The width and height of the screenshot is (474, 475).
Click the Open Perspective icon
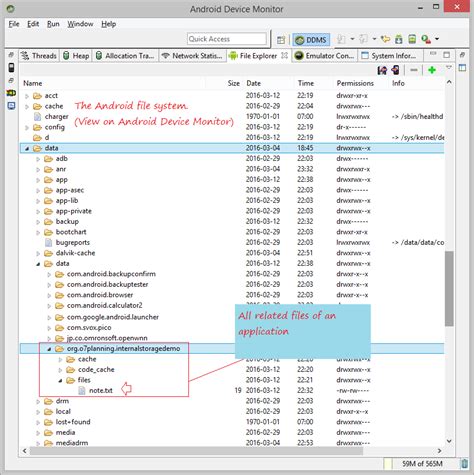[281, 40]
